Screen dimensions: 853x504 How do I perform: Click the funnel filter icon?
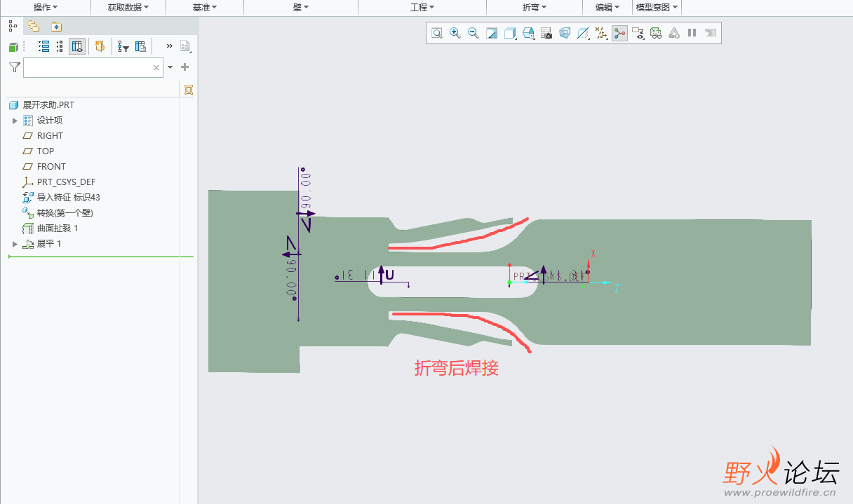click(14, 67)
